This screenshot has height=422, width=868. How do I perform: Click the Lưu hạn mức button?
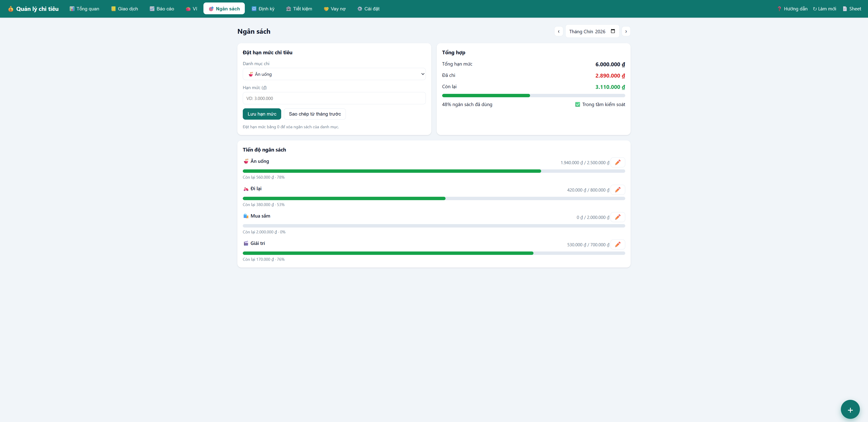coord(262,114)
